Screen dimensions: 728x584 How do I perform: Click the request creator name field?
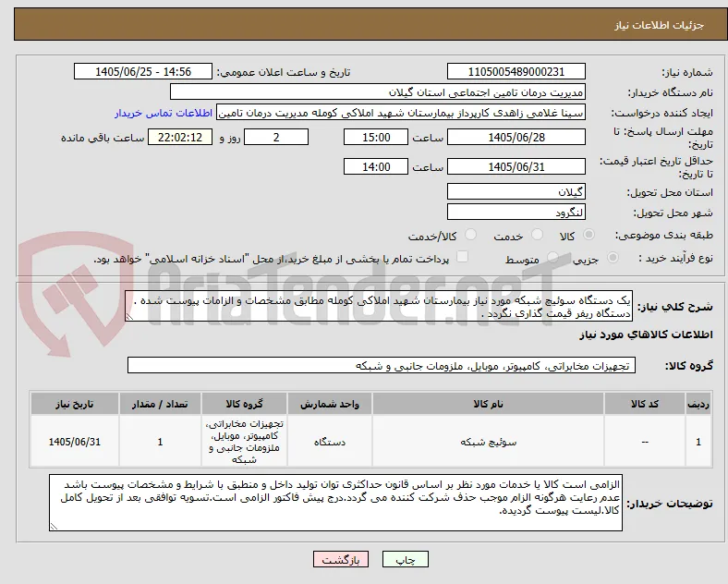(401, 113)
